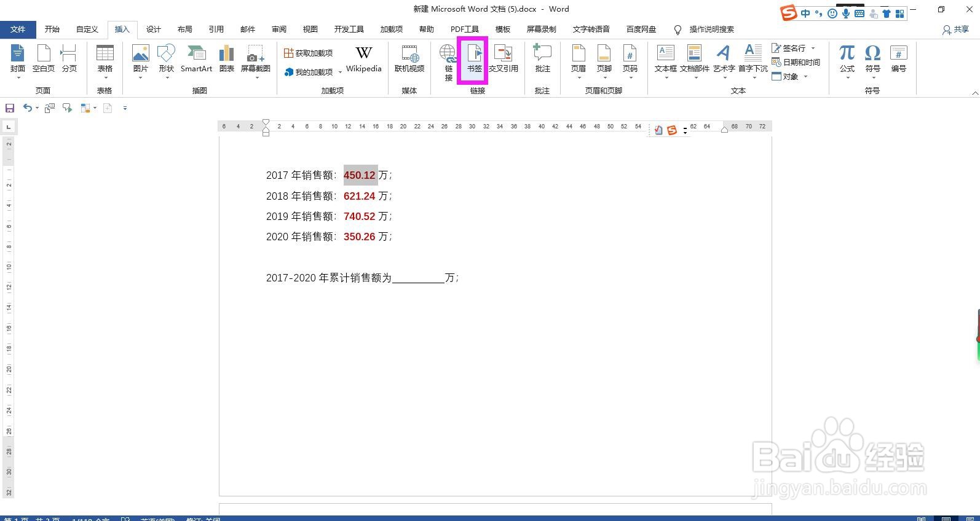Screen dimensions: 980x521
Task: Toggle Sogou Chinese/English mode 中
Action: click(x=805, y=14)
